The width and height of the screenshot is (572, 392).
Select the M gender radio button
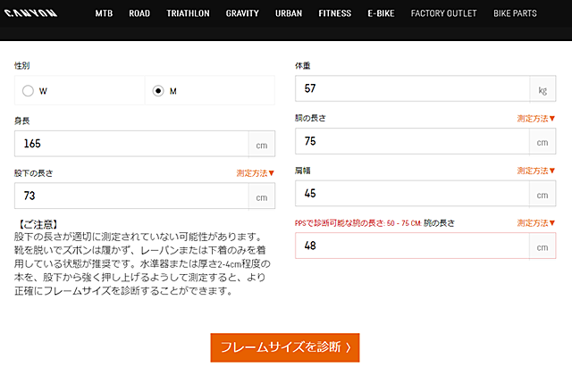tap(158, 91)
